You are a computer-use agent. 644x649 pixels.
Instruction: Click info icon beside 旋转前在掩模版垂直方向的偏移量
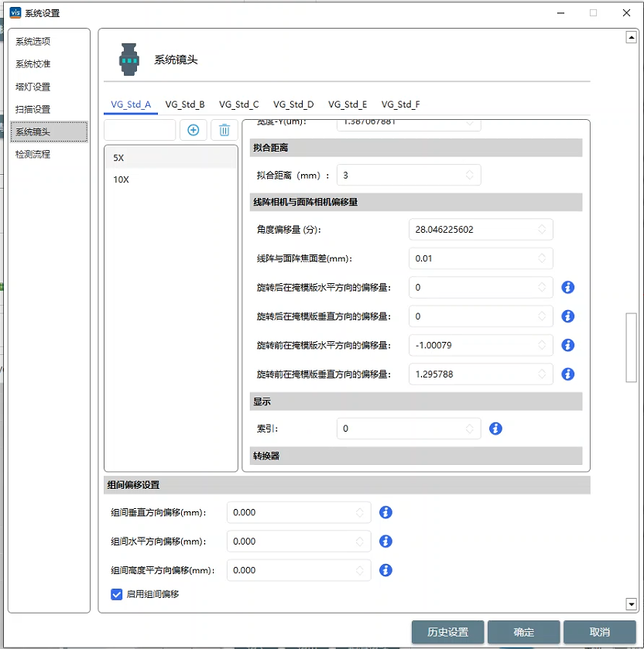coord(567,374)
